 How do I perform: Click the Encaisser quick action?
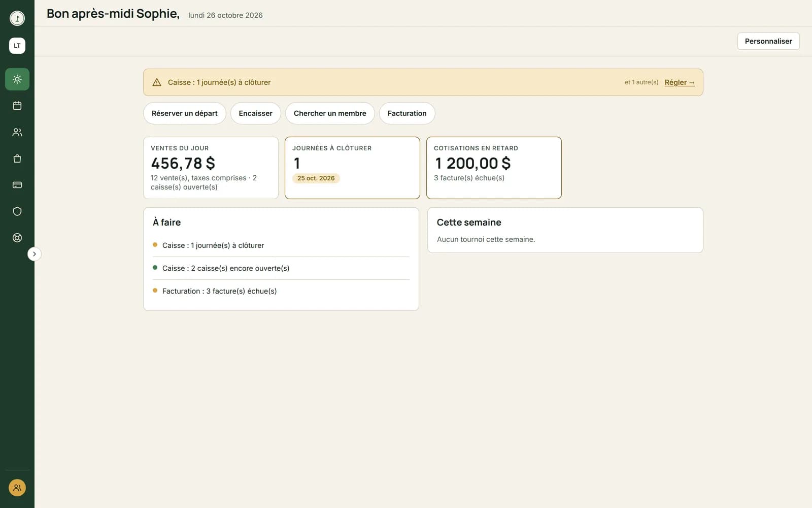coord(256,113)
